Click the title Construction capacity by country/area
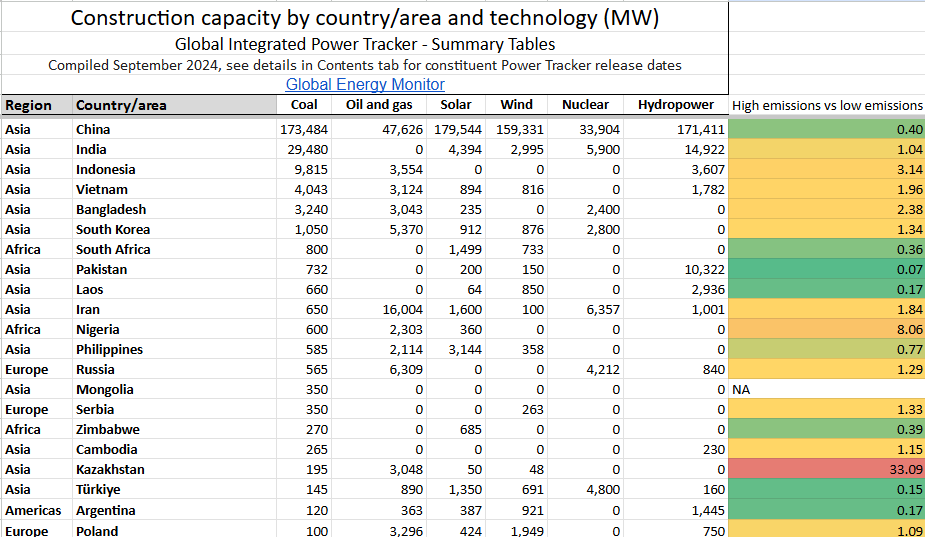Viewport: 925px width, 537px height. (365, 19)
